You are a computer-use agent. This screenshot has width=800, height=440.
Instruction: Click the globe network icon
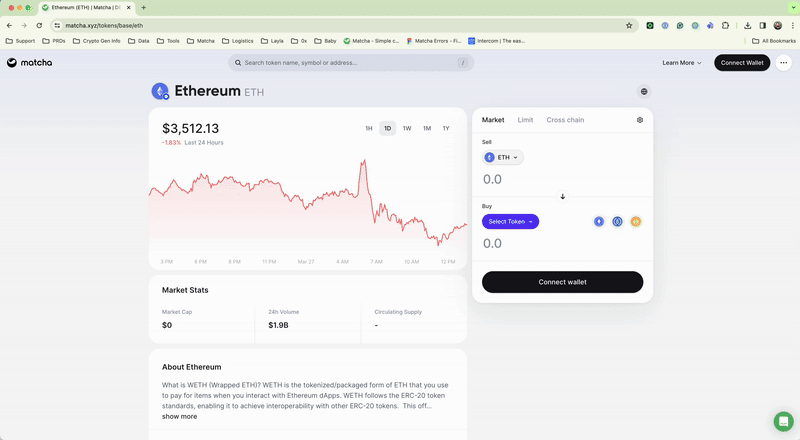point(644,91)
